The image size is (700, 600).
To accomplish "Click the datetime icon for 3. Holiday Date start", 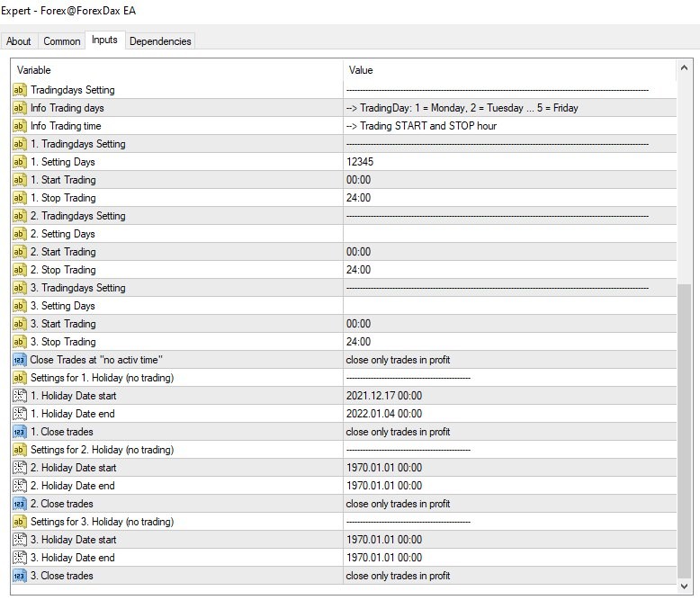I will [19, 540].
